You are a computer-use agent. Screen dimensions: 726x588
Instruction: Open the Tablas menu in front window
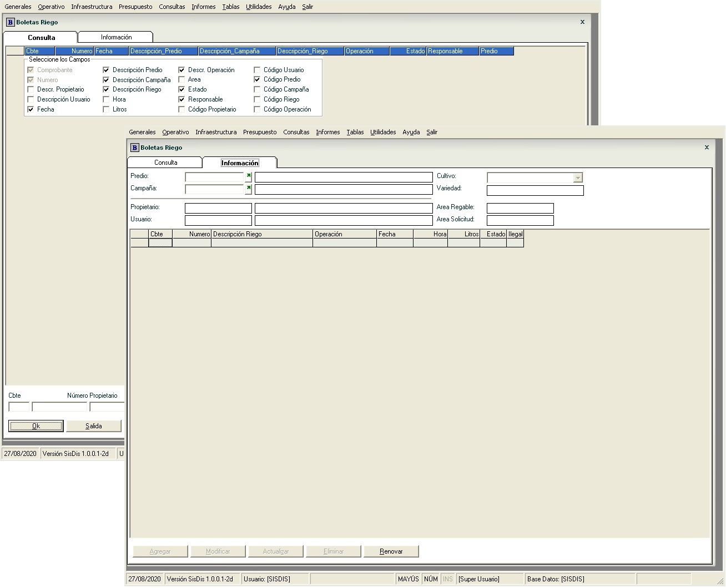coord(355,132)
